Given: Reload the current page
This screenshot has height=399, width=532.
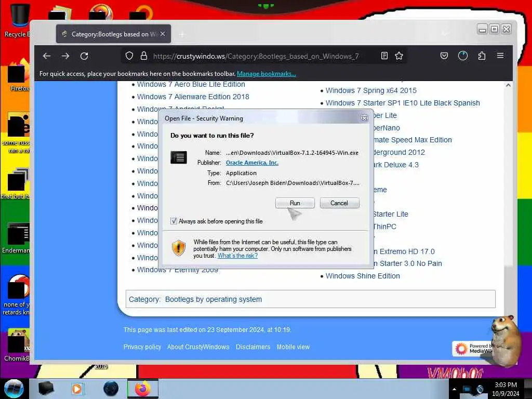Looking at the screenshot, I should pos(84,56).
